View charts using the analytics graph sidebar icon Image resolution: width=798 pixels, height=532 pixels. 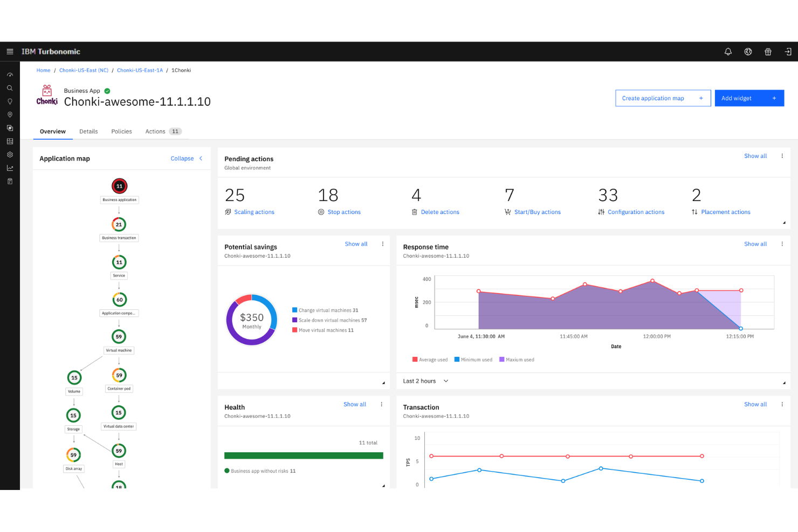[x=10, y=168]
